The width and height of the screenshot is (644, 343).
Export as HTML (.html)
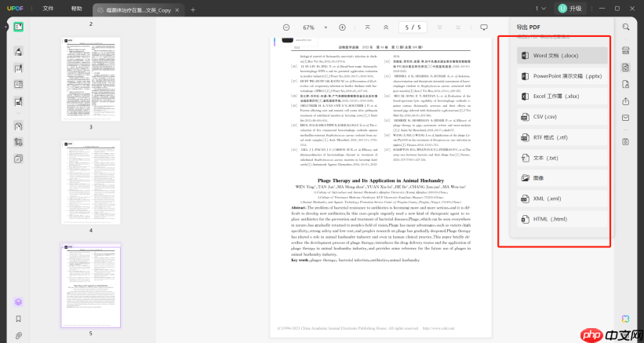pyautogui.click(x=562, y=219)
